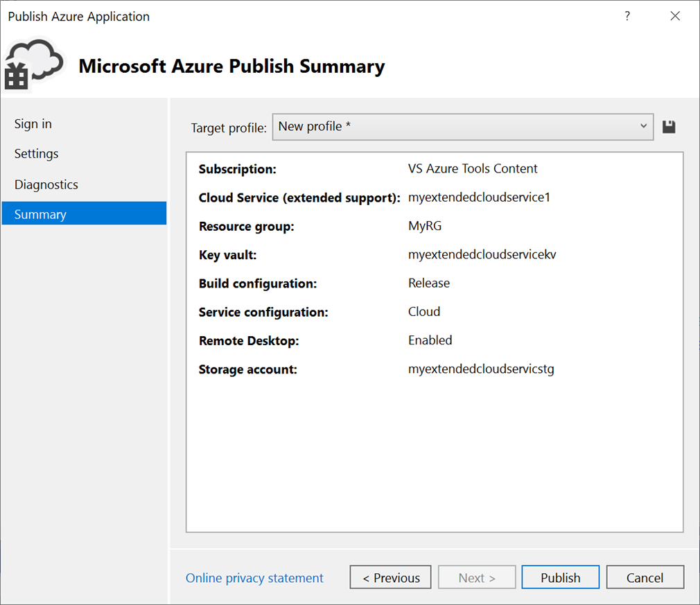
Task: Click the key vault myextendedcloudservicekv
Action: tap(480, 254)
